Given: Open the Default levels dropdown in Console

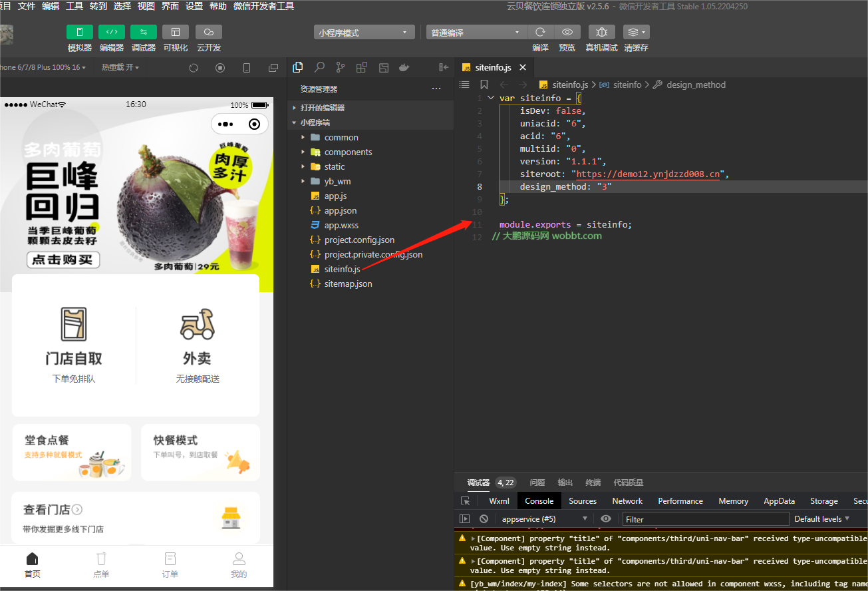Looking at the screenshot, I should pyautogui.click(x=821, y=518).
